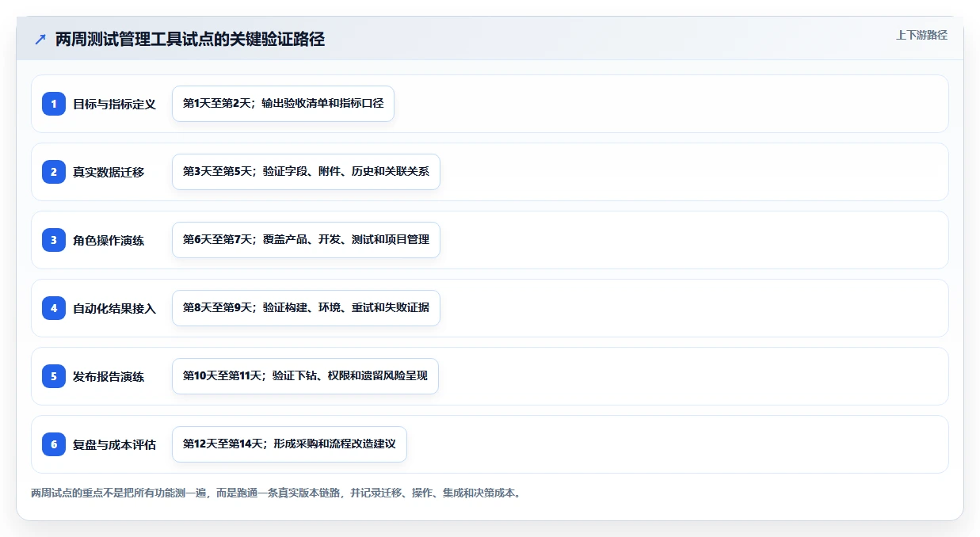Open the 第8天至第9天 detail box
This screenshot has width=980, height=537.
point(306,308)
